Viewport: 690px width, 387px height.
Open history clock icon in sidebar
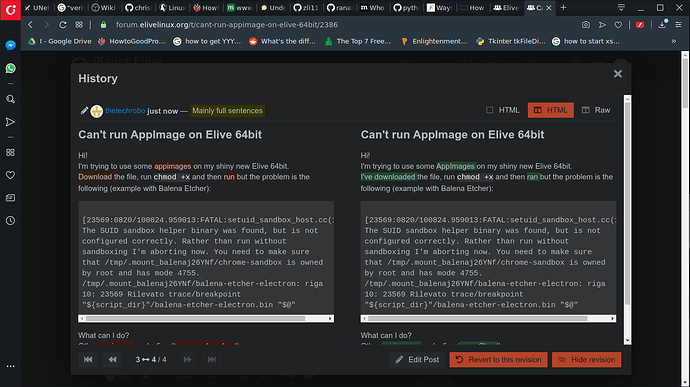click(11, 221)
